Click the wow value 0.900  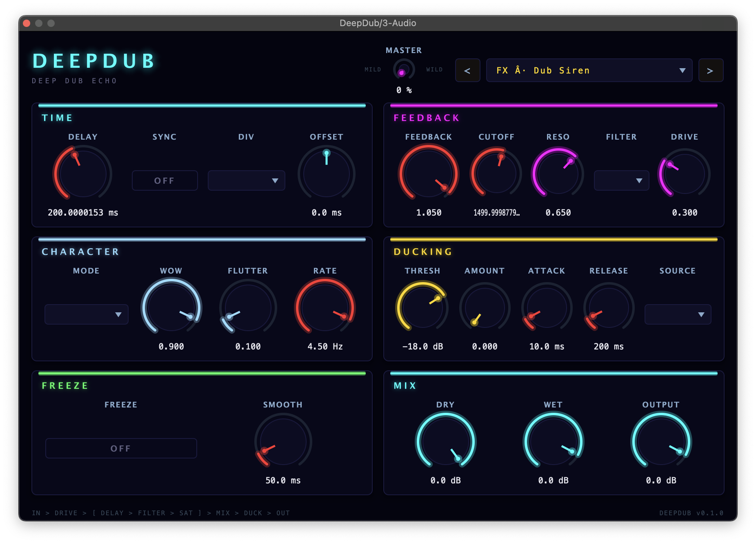click(x=171, y=347)
